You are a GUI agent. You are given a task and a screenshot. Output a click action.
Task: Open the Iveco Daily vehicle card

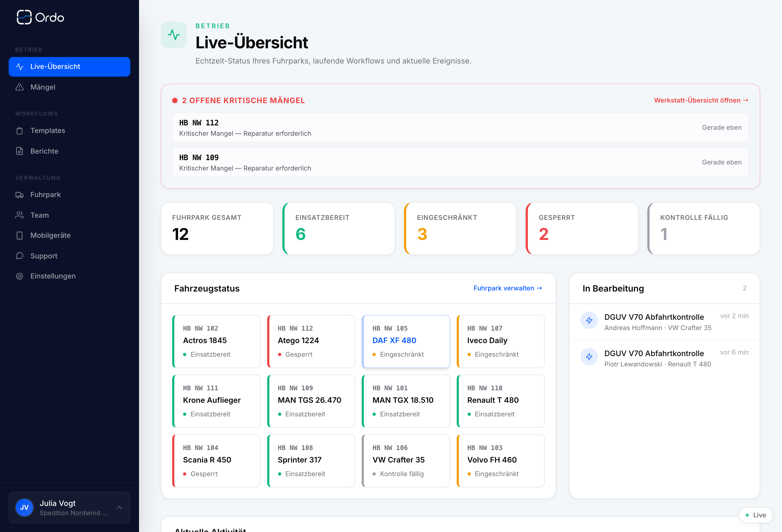coord(501,341)
